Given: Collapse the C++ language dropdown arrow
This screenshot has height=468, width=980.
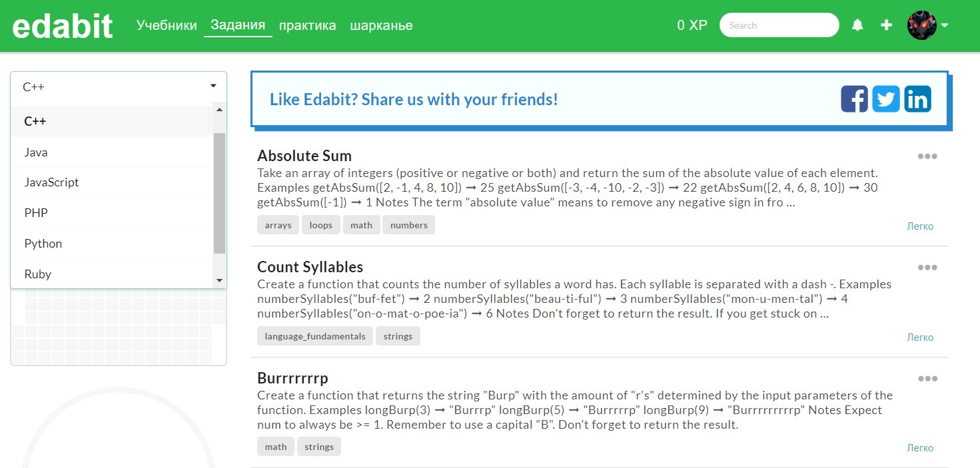Looking at the screenshot, I should [213, 86].
